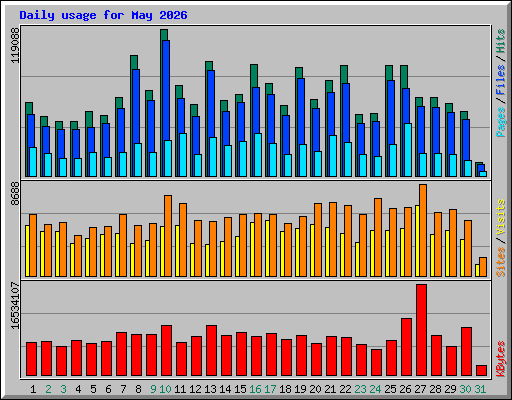Select day label 18 on the x-axis
The width and height of the screenshot is (512, 400).
(285, 389)
